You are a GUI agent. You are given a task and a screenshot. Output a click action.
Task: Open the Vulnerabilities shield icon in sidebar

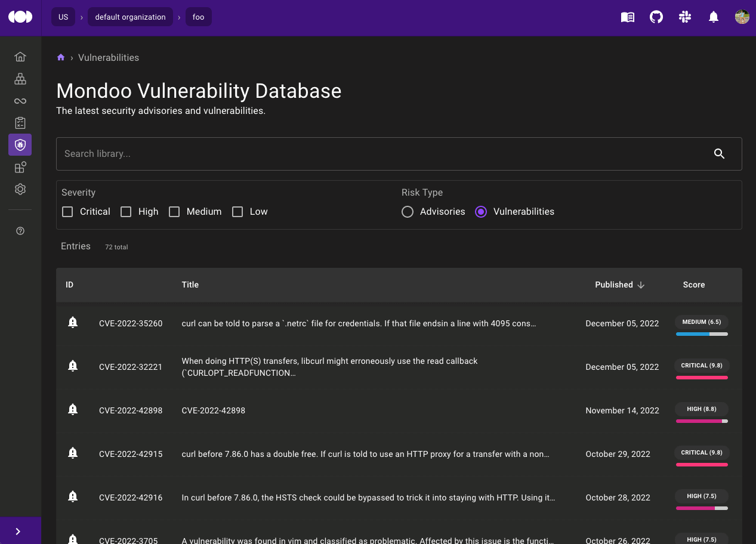click(x=20, y=144)
